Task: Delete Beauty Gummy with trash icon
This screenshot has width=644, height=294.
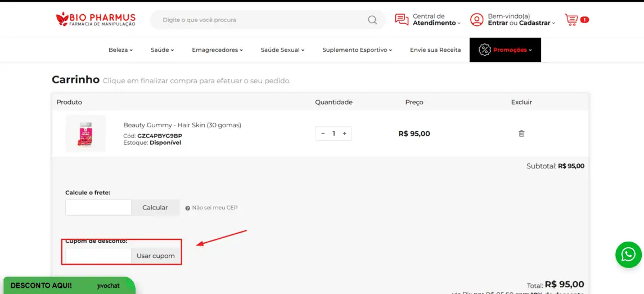Action: 521,133
